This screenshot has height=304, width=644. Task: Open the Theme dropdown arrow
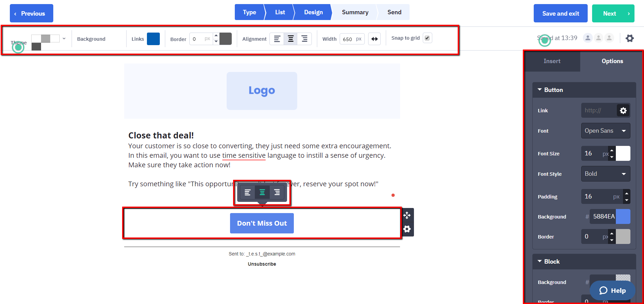point(64,38)
